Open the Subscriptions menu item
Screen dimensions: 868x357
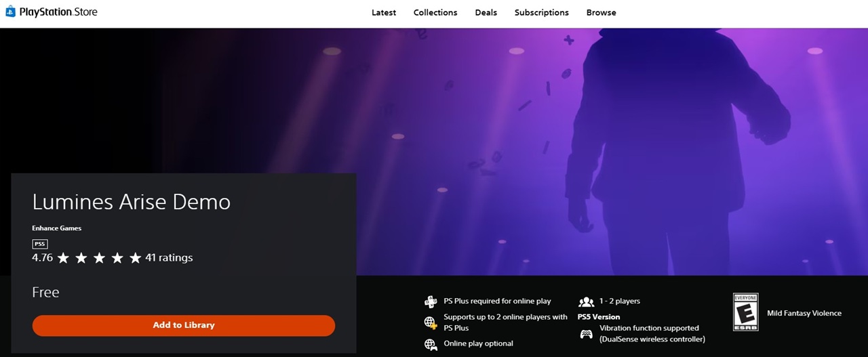542,12
